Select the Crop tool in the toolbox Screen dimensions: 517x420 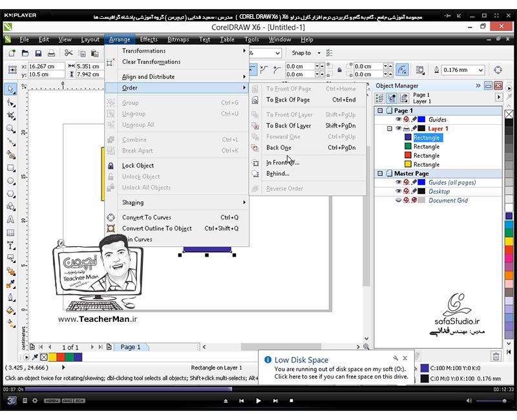(x=11, y=116)
